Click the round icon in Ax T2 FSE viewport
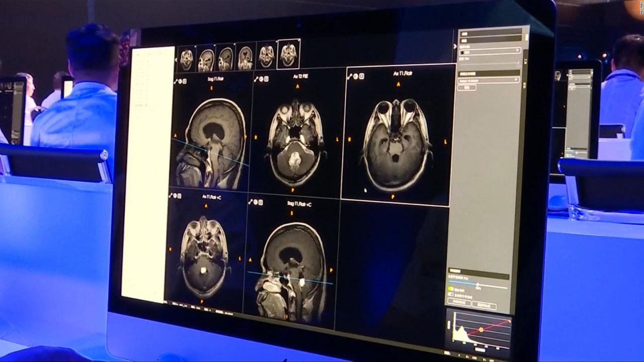The height and width of the screenshot is (362, 644). coord(261,79)
